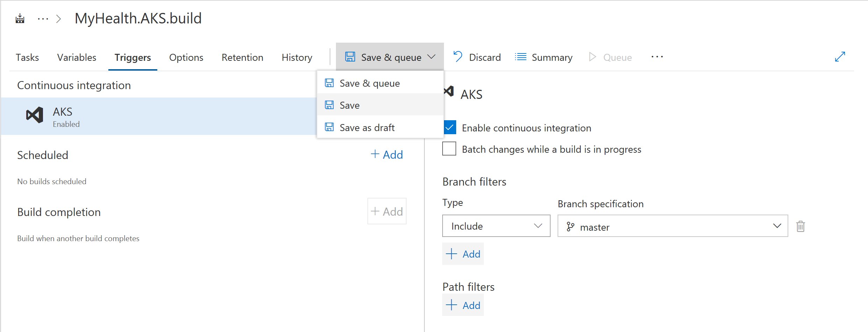Open the History tab
The image size is (868, 332).
click(x=297, y=57)
